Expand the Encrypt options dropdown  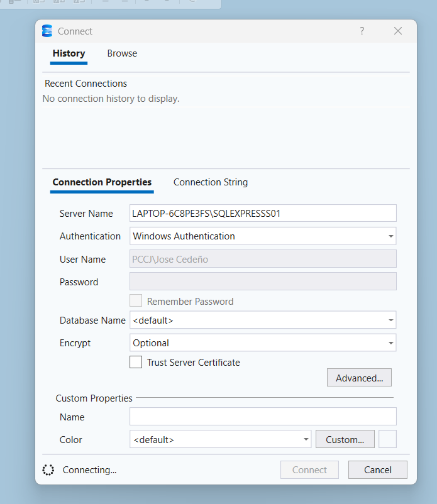coord(263,343)
